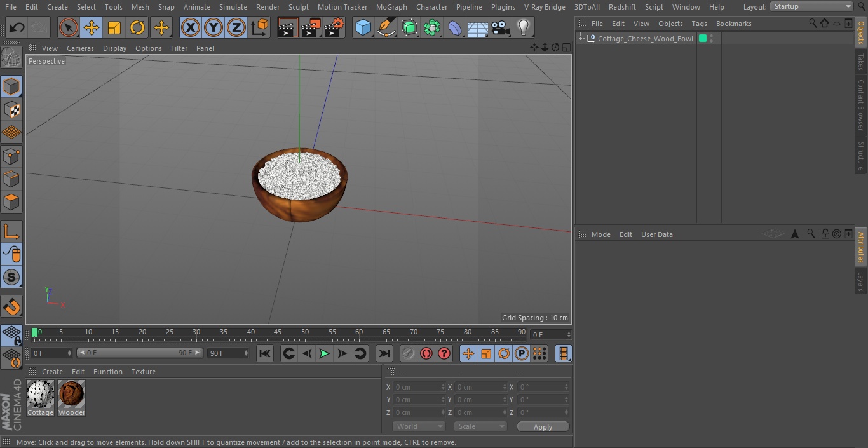The width and height of the screenshot is (868, 448).
Task: Click the Open timeline filmstrip icon
Action: [x=563, y=353]
